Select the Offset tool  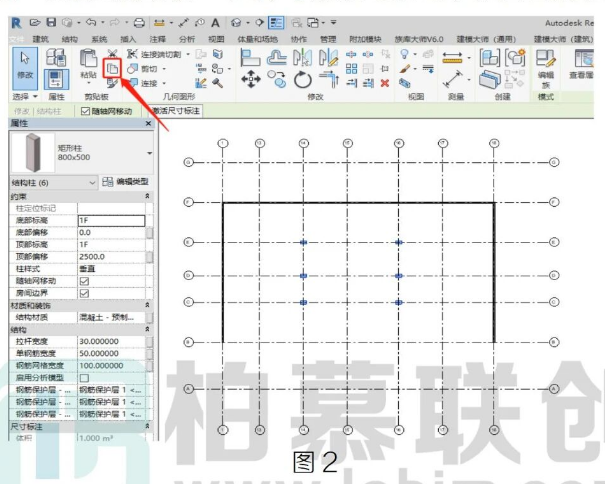(277, 58)
